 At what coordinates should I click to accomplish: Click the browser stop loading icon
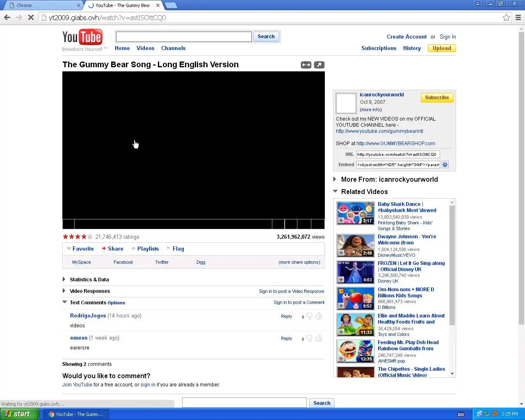tap(31, 18)
